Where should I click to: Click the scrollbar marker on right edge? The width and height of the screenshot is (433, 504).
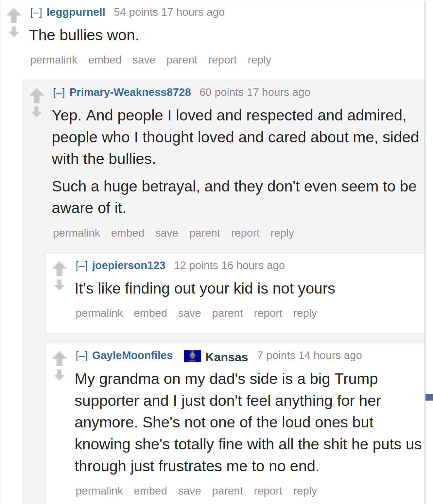429,397
